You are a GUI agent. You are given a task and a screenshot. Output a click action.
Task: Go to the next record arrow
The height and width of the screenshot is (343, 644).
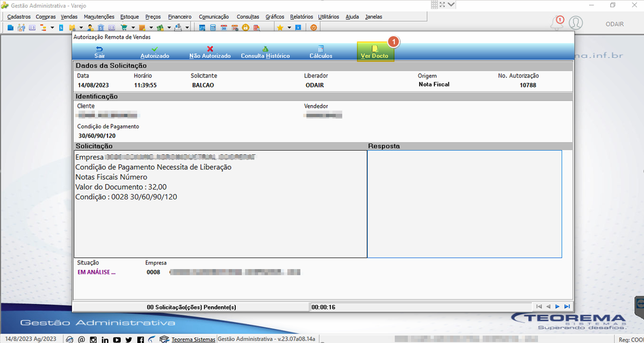coord(558,307)
